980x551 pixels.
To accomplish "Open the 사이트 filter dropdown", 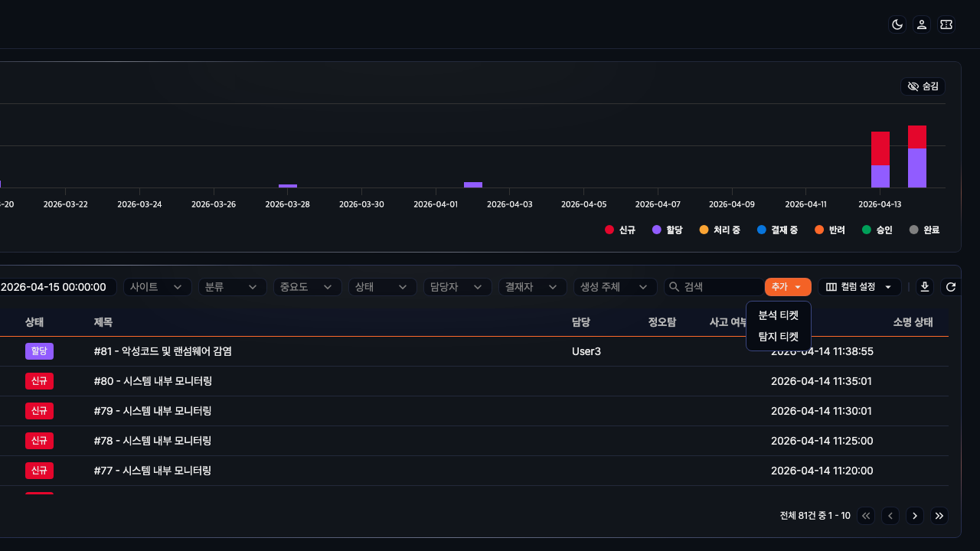I will [x=157, y=287].
